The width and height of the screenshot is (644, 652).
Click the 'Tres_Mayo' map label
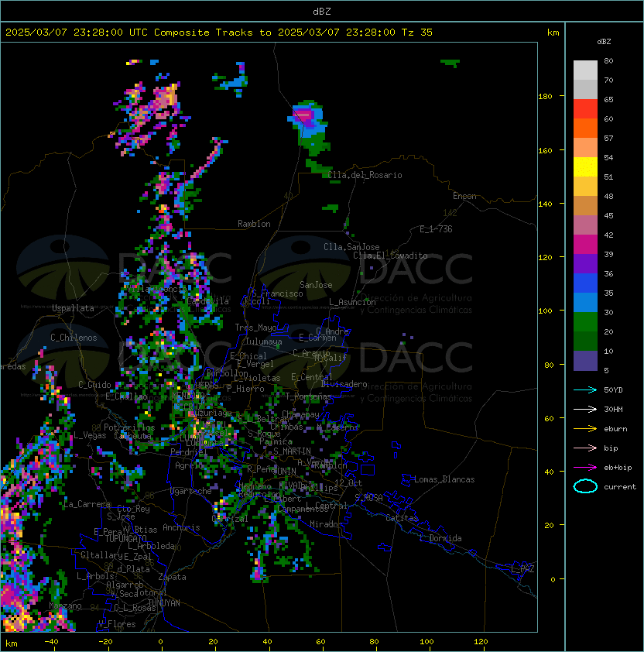pyautogui.click(x=255, y=328)
